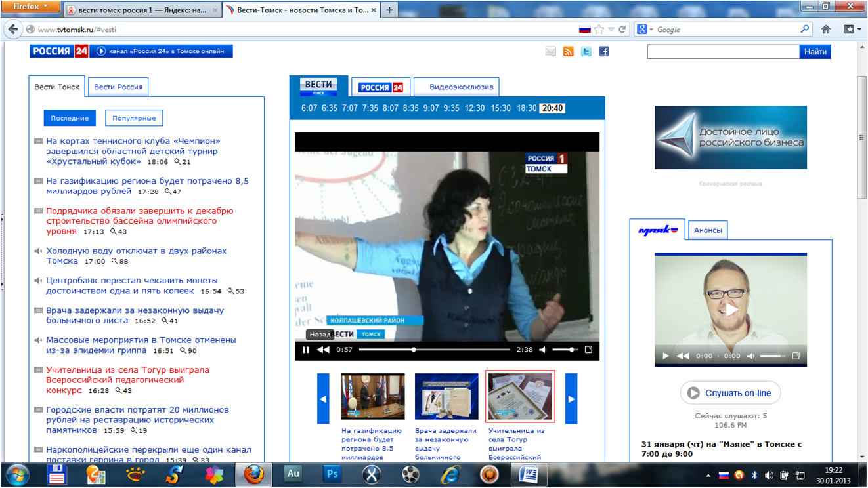Switch to the Маяк radio tab

657,230
